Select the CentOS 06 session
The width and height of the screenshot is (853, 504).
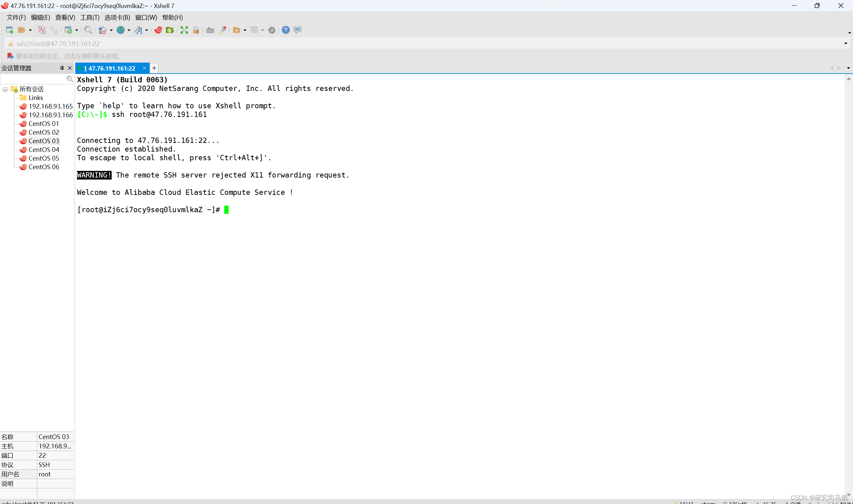43,167
